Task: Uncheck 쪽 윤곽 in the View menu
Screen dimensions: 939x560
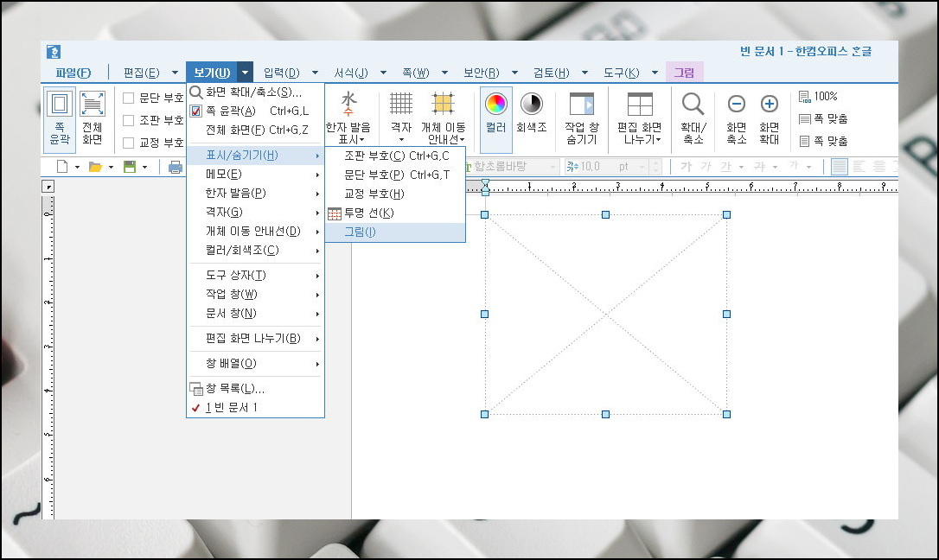Action: point(256,111)
